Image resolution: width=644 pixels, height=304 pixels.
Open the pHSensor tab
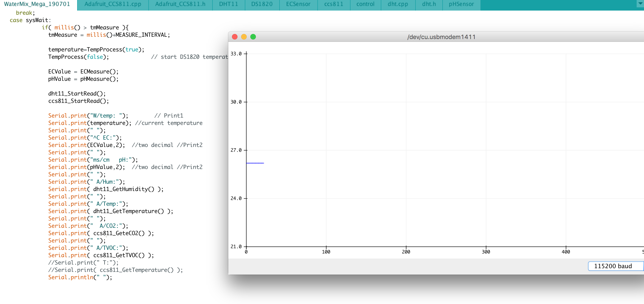point(461,4)
